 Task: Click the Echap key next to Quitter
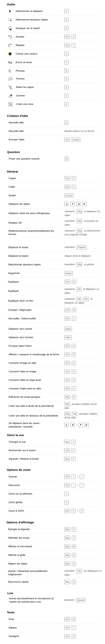point(69,195)
